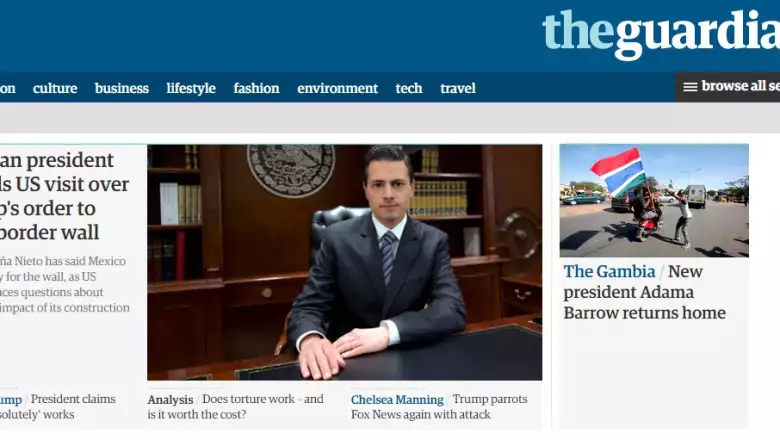Click the hamburger icon beside browse all
Screen dimensions: 780x440
click(x=690, y=87)
